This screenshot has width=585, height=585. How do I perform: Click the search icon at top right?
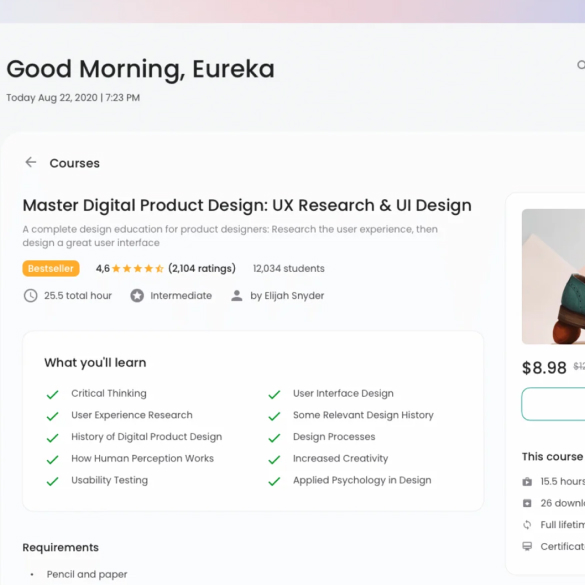[581, 65]
